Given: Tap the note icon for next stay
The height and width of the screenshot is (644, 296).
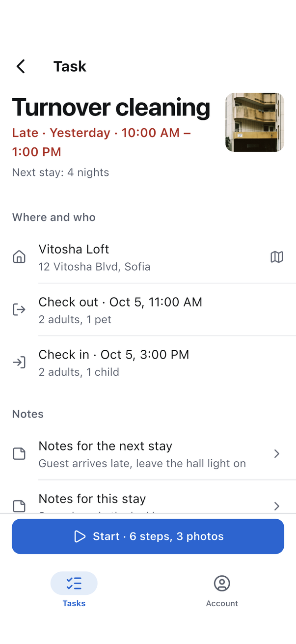Looking at the screenshot, I should (19, 453).
